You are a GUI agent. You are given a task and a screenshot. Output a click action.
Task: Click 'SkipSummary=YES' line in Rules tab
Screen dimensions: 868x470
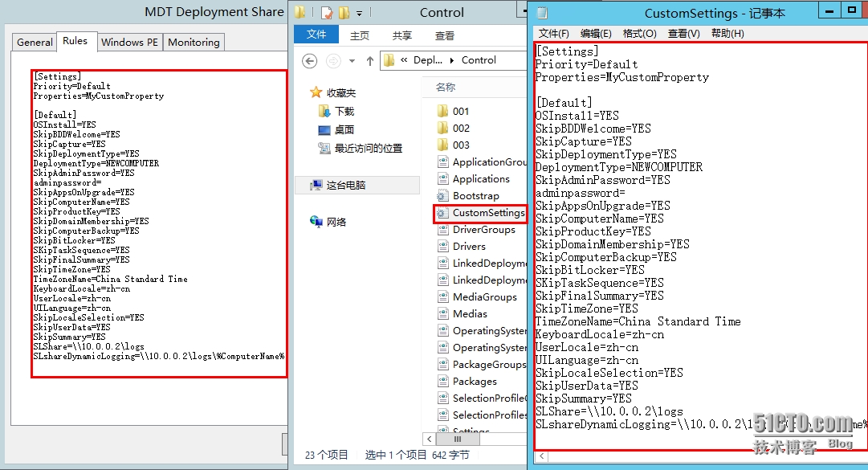click(69, 337)
